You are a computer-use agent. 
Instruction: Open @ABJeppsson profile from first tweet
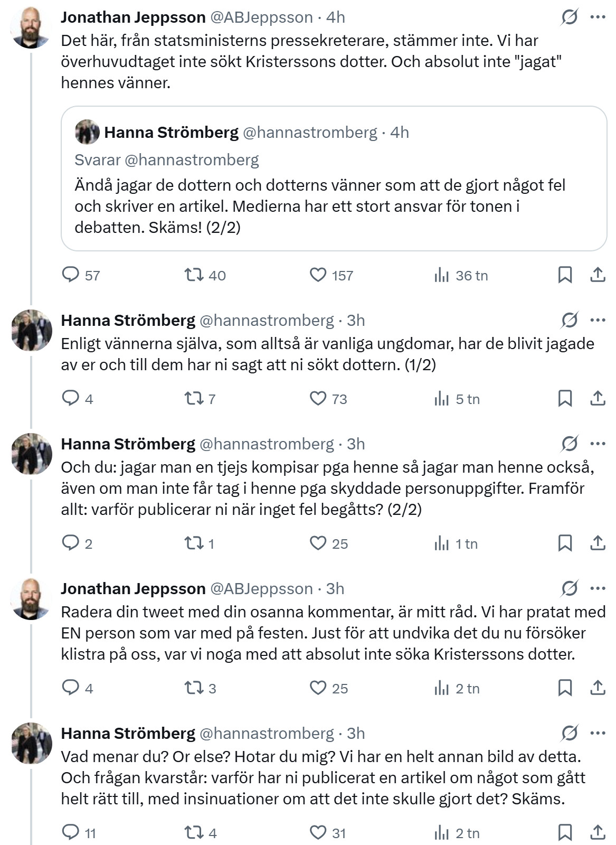click(261, 17)
